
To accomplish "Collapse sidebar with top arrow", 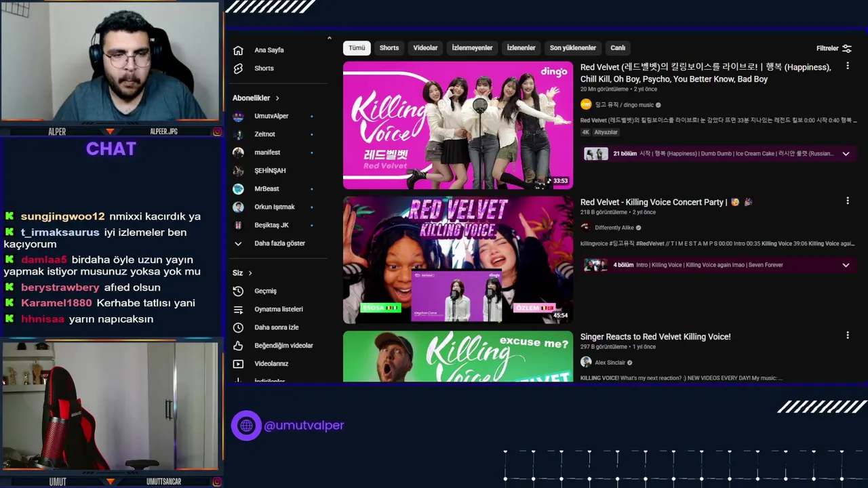I will (x=330, y=38).
